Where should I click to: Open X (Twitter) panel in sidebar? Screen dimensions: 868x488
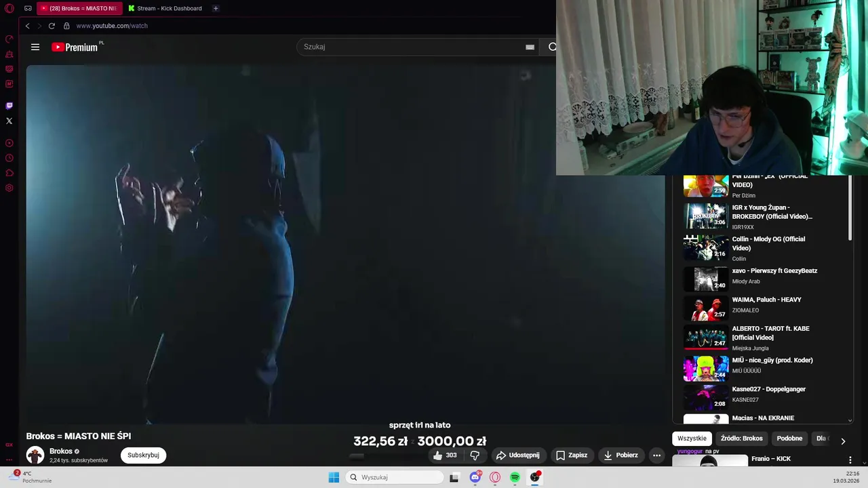pyautogui.click(x=9, y=121)
